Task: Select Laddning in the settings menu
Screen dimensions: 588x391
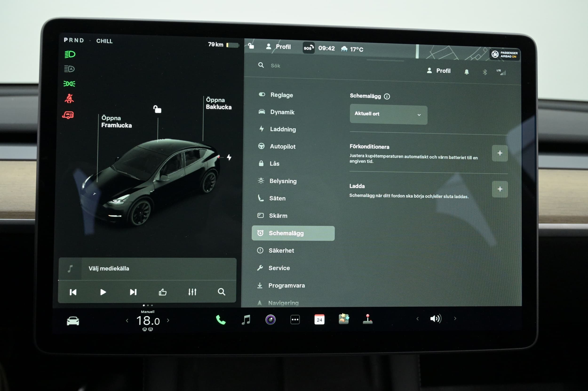Action: 283,129
